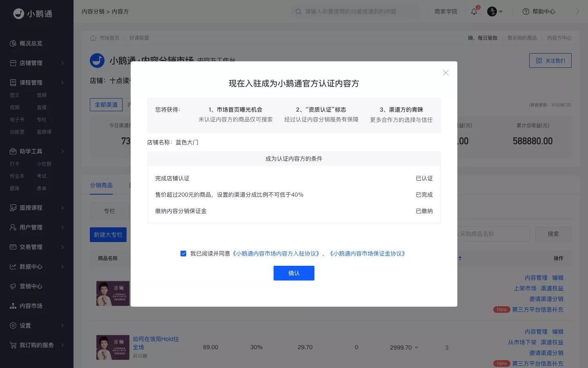Click the column sort arrows icon

point(460,258)
